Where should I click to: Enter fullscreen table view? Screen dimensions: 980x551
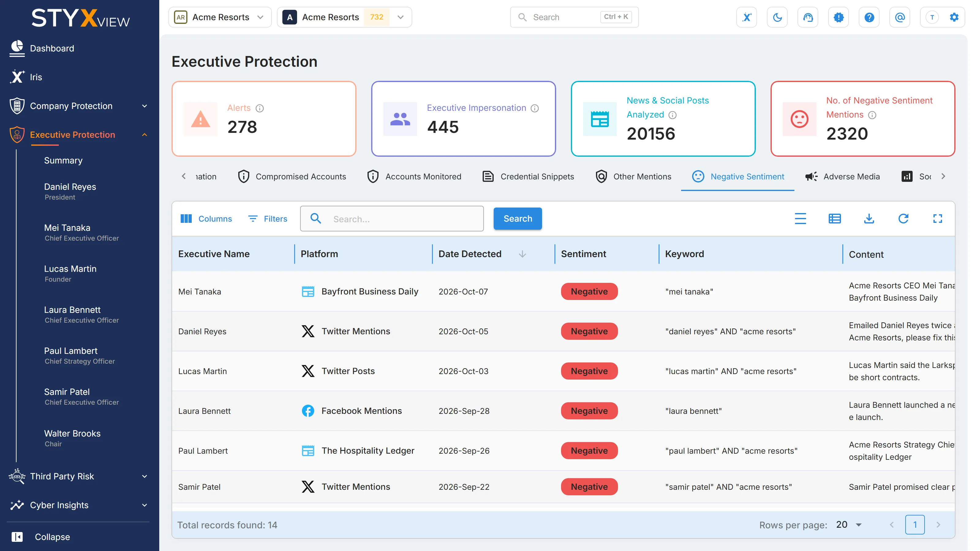click(x=937, y=219)
